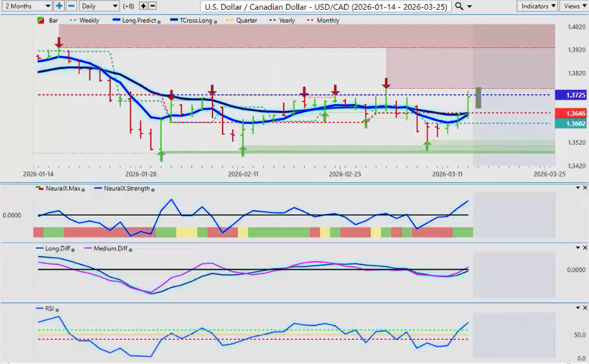Image resolution: width=589 pixels, height=364 pixels.
Task: Click the blue plus zoom-in button
Action: click(59, 6)
